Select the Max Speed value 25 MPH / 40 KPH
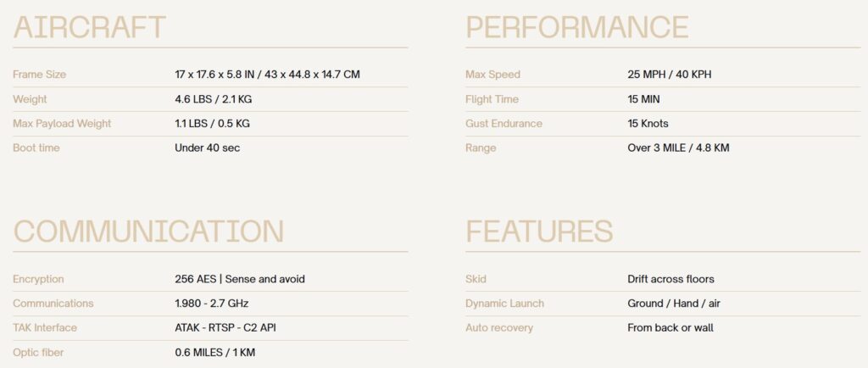The width and height of the screenshot is (868, 368). tap(670, 74)
